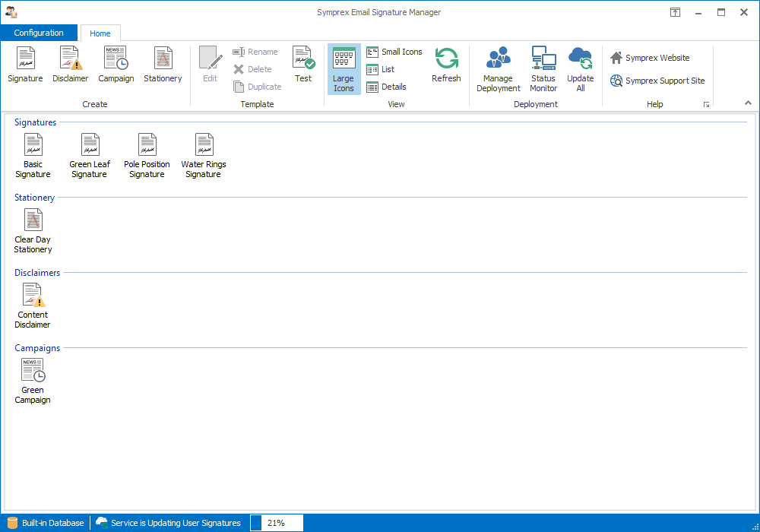Screen dimensions: 760x532
Task: Click the application icon in title bar
Action: [11, 12]
